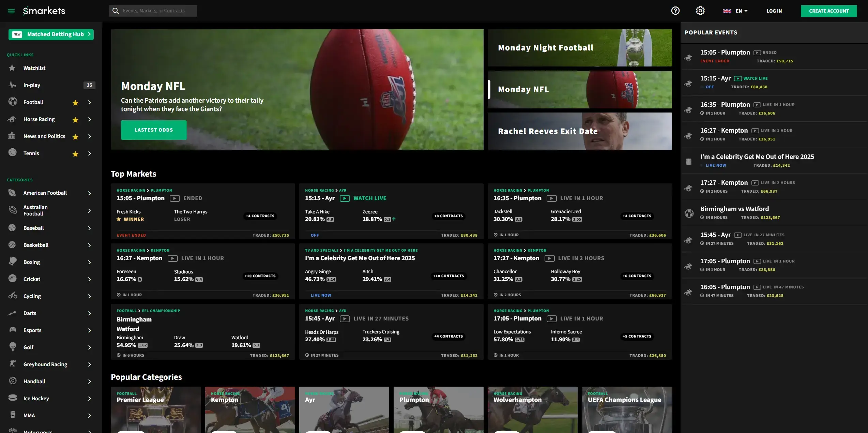Click the Boxing glove icon

pyautogui.click(x=12, y=262)
